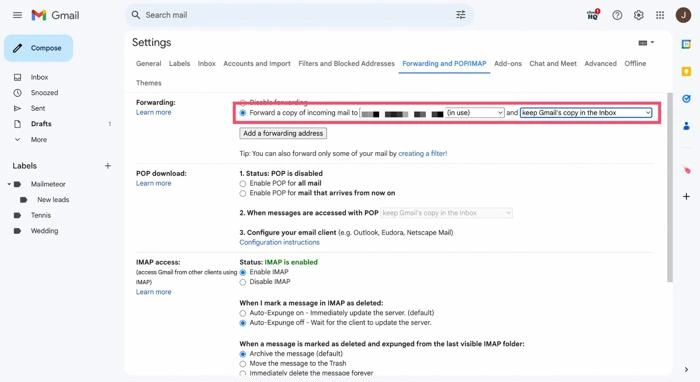Open Google Keep side panel icon
Viewport: 700px width, 382px height.
686,71
